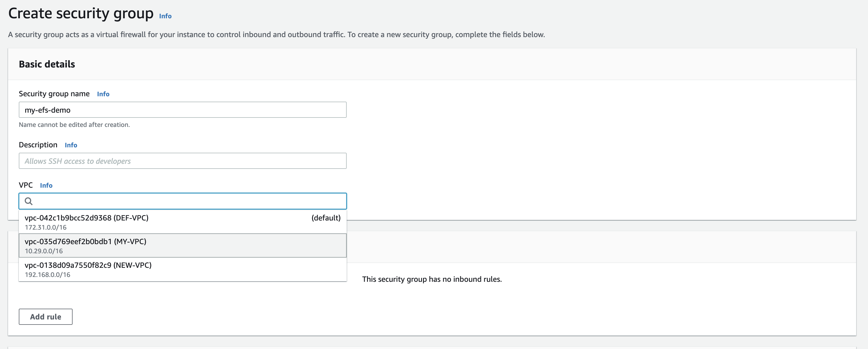
Task: Open Info link next to VPC
Action: (46, 186)
